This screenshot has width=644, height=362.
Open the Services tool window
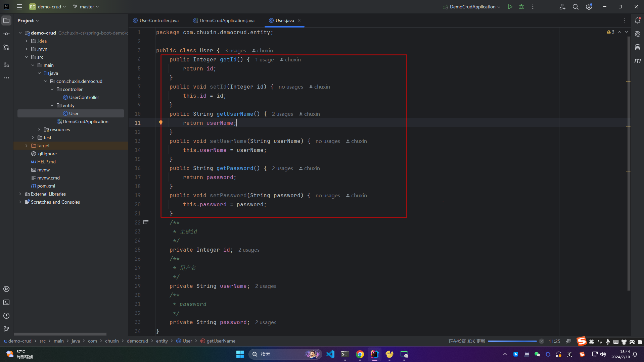pyautogui.click(x=6, y=289)
